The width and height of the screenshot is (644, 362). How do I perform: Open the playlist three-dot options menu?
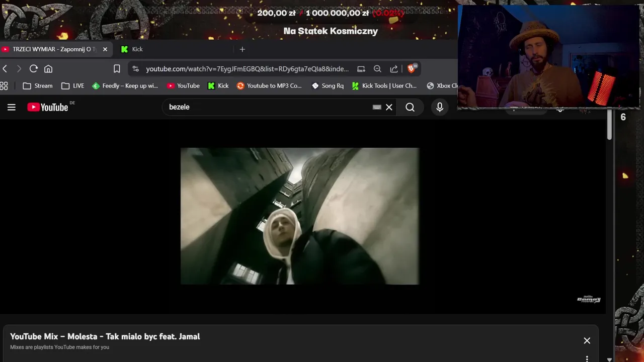[587, 358]
